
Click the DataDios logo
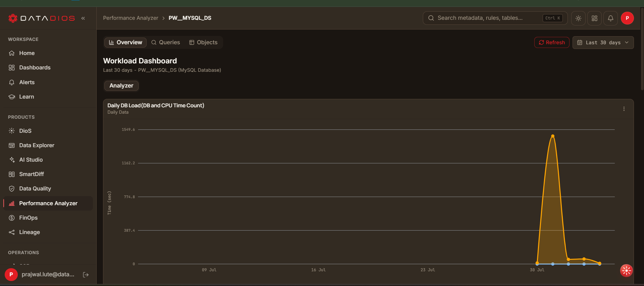tap(42, 18)
